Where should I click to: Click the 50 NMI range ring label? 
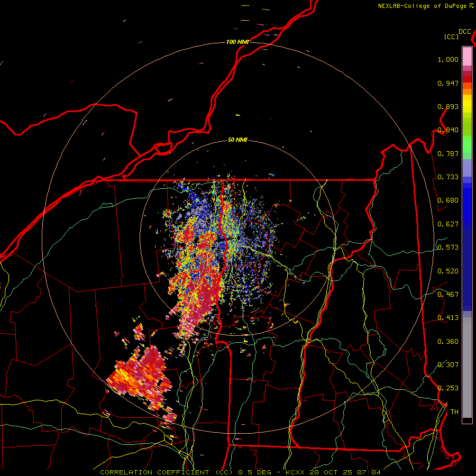click(x=237, y=140)
